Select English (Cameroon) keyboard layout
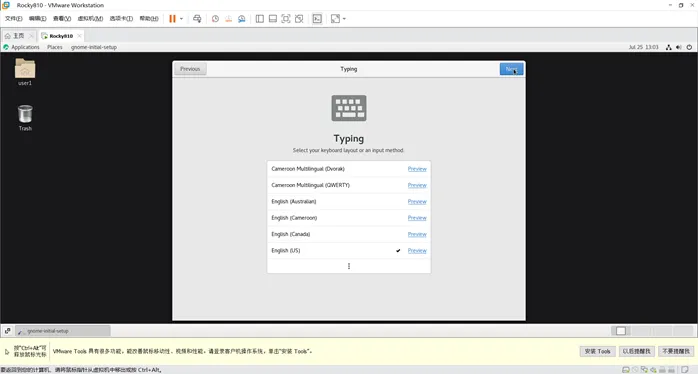 point(349,218)
